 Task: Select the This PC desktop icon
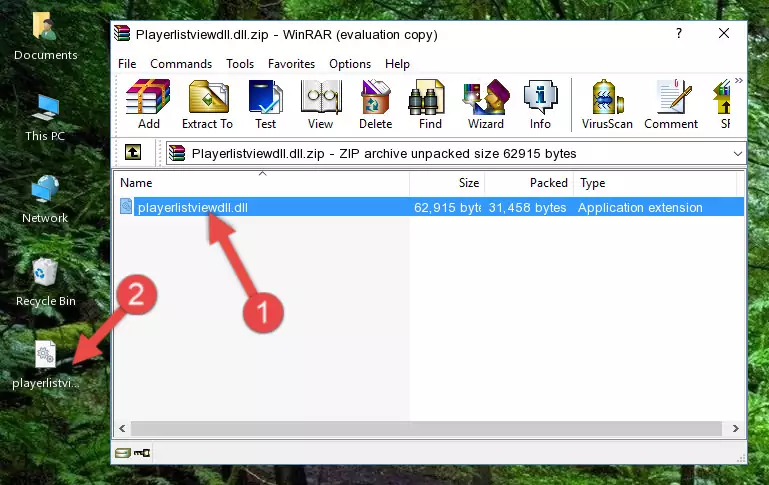(x=45, y=118)
